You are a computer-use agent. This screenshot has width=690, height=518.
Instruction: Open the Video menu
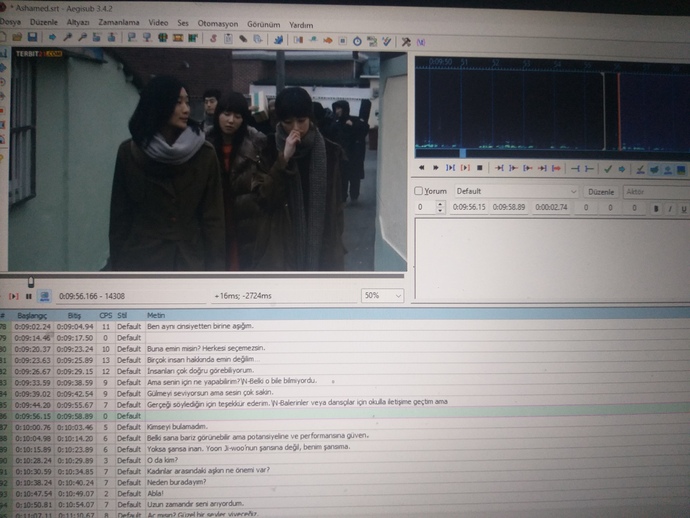tap(158, 22)
